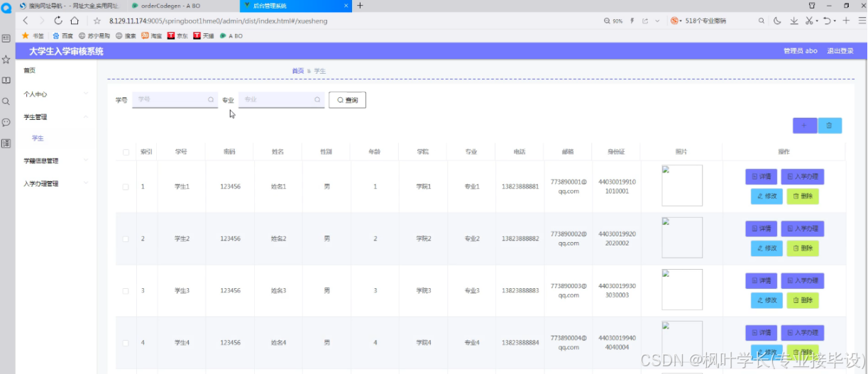
Task: Click the photo thumbnail of 学生1
Action: 682,186
